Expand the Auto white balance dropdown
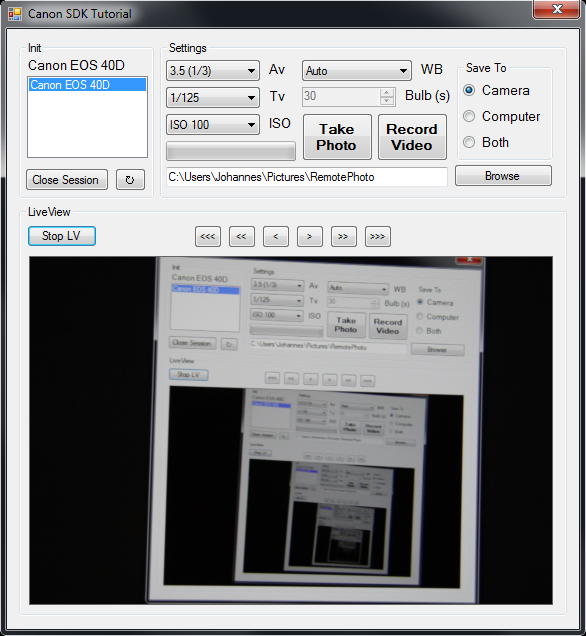 357,71
